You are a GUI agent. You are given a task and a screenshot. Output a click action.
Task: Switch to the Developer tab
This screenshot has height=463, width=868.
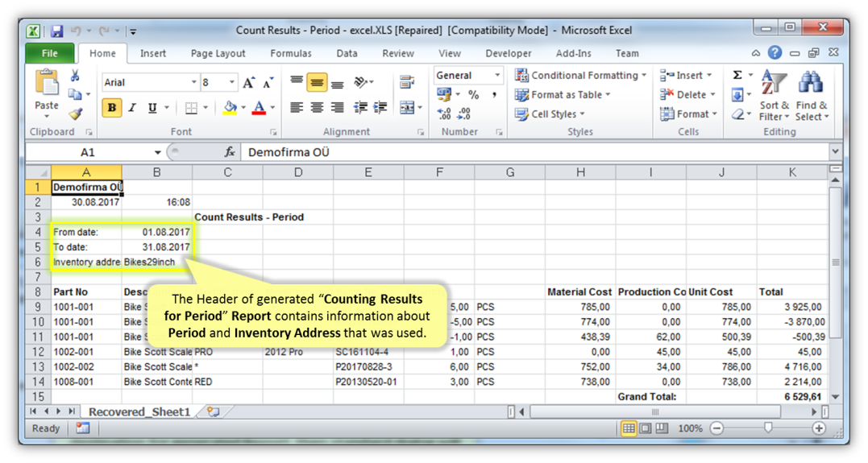509,53
